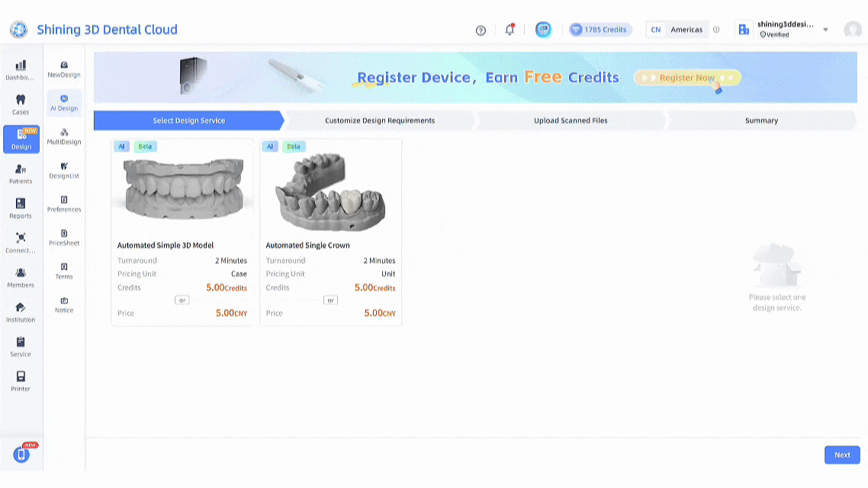Click the notification bell icon
868x488 pixels.
[x=510, y=30]
